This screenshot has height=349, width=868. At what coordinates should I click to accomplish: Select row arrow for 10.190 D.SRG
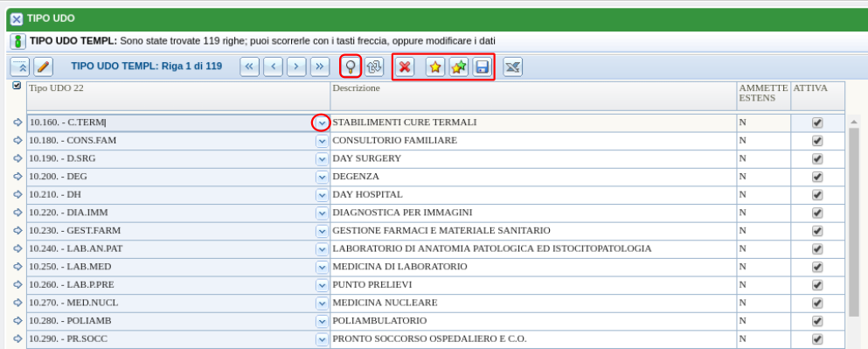[x=17, y=158]
